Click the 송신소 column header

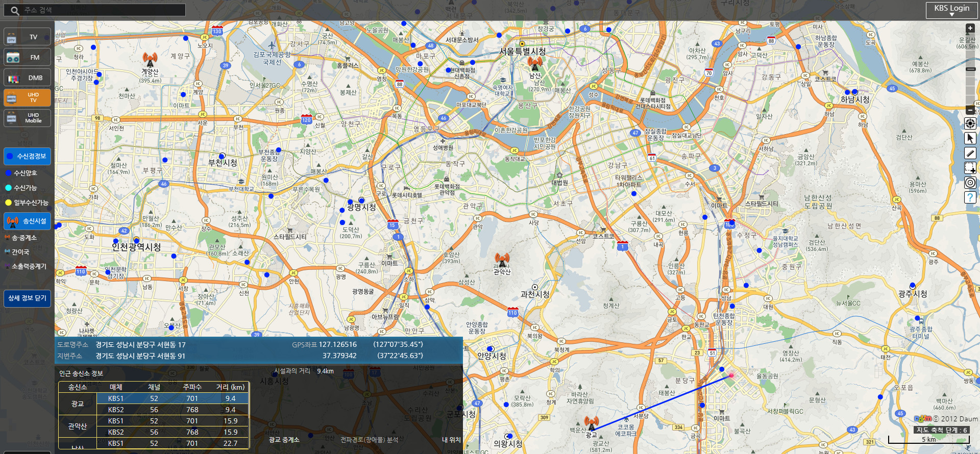click(78, 387)
